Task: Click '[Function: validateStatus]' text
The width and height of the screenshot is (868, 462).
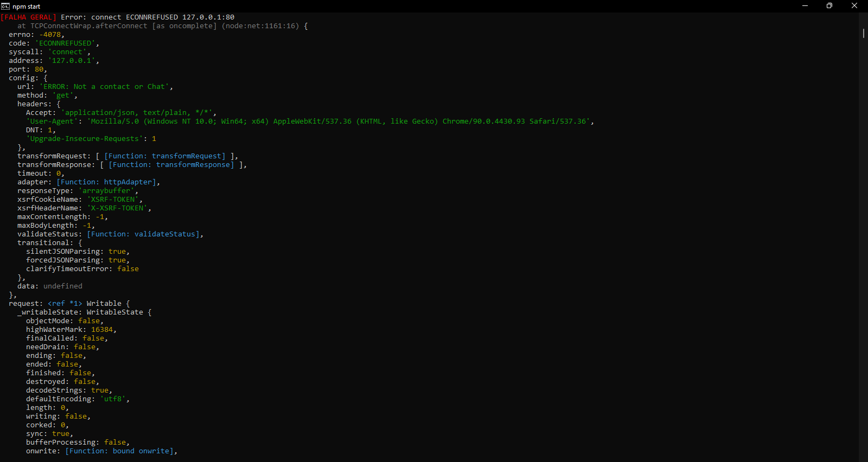Action: click(143, 234)
